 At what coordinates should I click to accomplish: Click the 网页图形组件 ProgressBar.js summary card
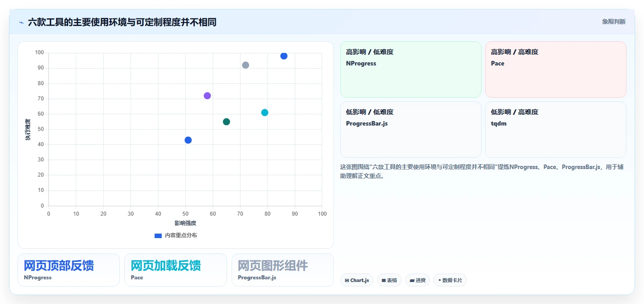(283, 270)
